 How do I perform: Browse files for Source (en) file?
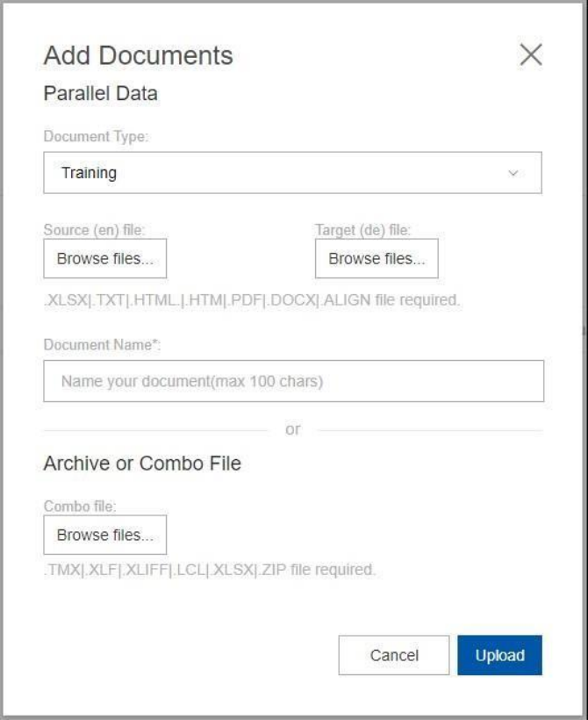[104, 259]
